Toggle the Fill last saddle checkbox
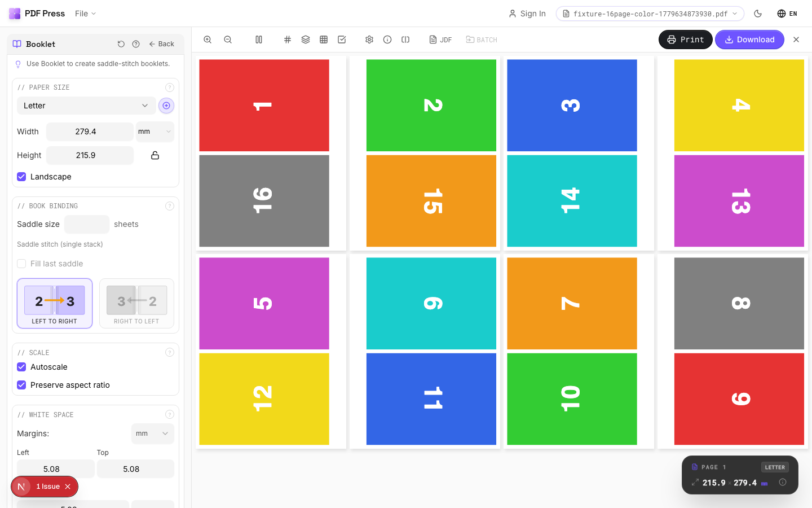 21,264
